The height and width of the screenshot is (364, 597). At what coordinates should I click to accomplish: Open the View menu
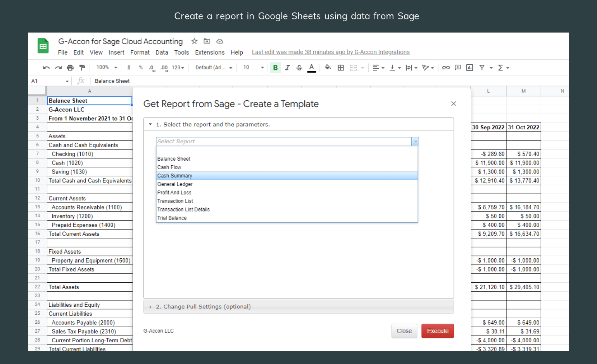[96, 53]
